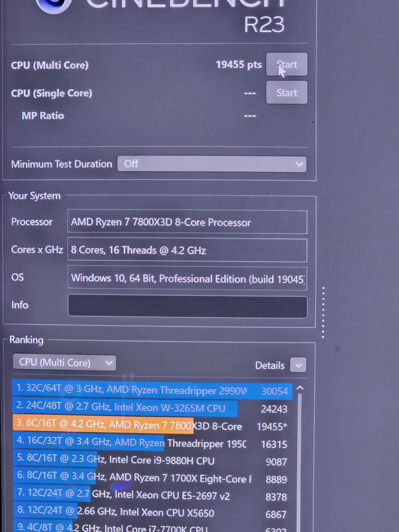Open the CPU (Multi Core) ranking dropdown
Image resolution: width=399 pixels, height=532 pixels.
[x=64, y=362]
